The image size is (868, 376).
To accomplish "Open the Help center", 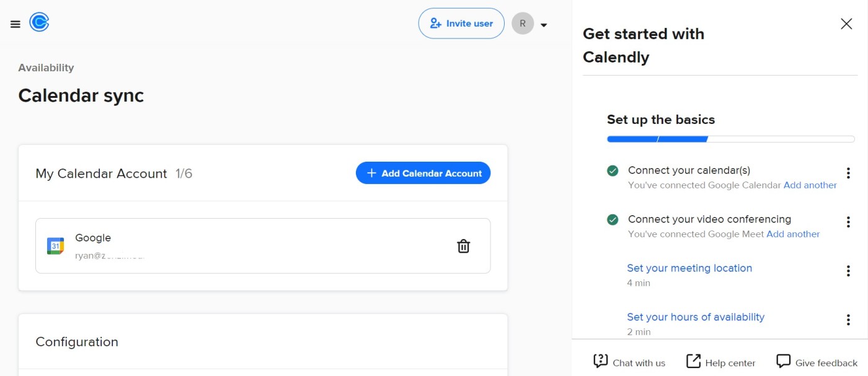I will (720, 362).
